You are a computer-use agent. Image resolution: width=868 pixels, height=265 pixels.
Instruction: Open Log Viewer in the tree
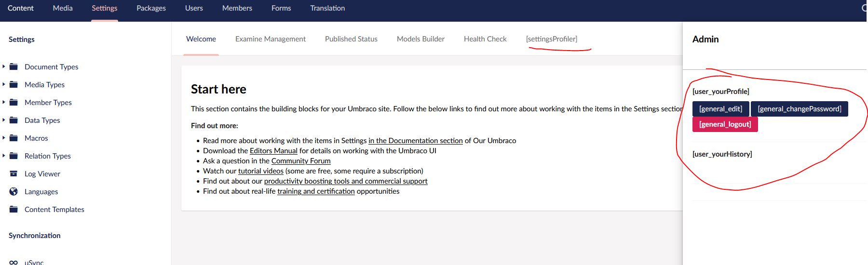point(42,174)
